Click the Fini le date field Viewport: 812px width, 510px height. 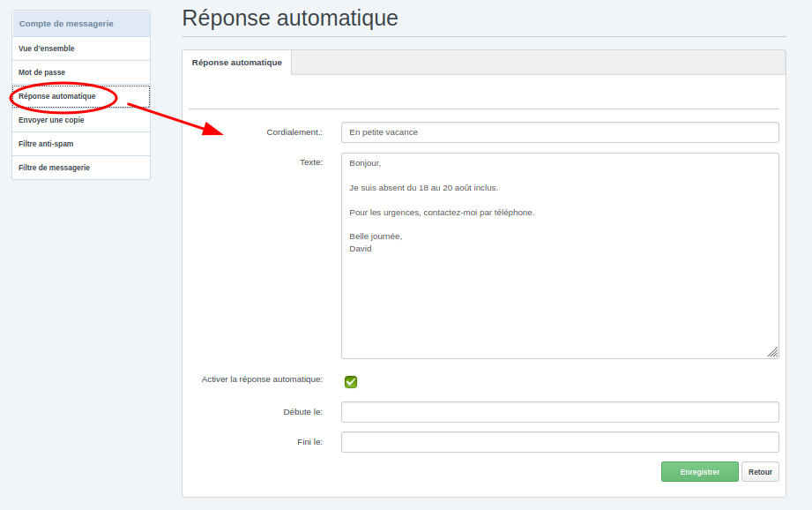click(559, 442)
